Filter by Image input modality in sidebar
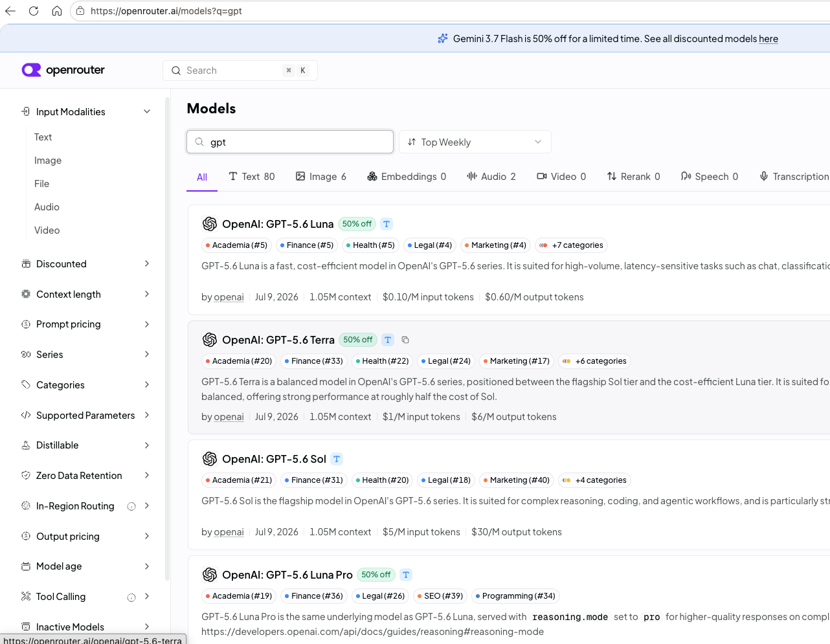 point(48,161)
